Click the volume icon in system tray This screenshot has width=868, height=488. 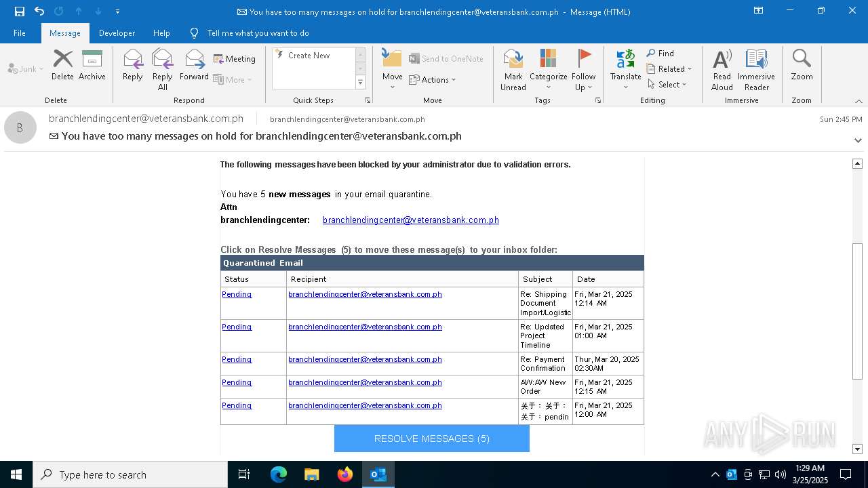point(781,474)
